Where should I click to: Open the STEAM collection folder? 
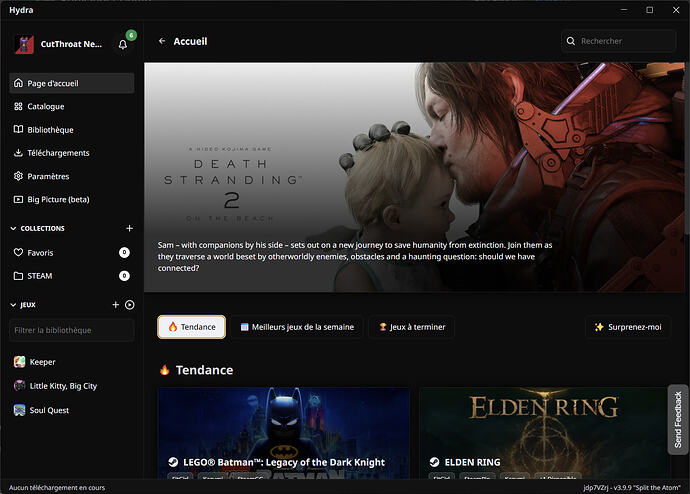pos(72,276)
